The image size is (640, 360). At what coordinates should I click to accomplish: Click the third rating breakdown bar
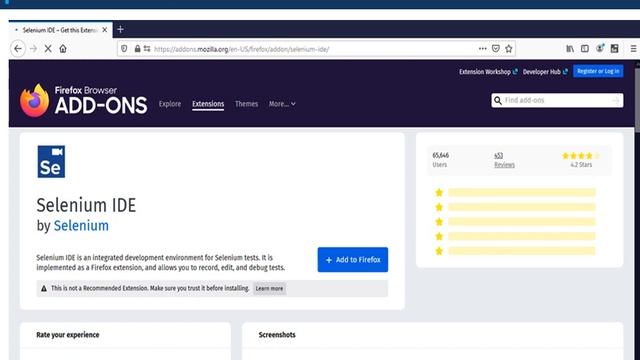(522, 222)
